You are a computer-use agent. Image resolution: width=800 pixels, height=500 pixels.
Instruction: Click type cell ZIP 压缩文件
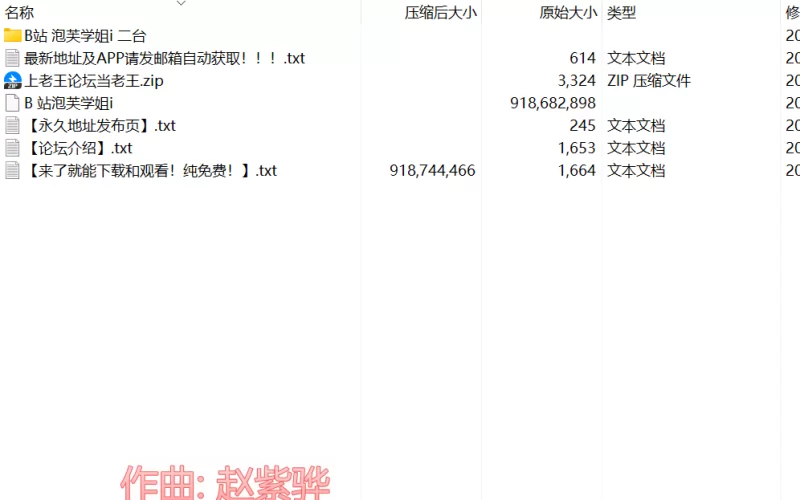pyautogui.click(x=649, y=81)
